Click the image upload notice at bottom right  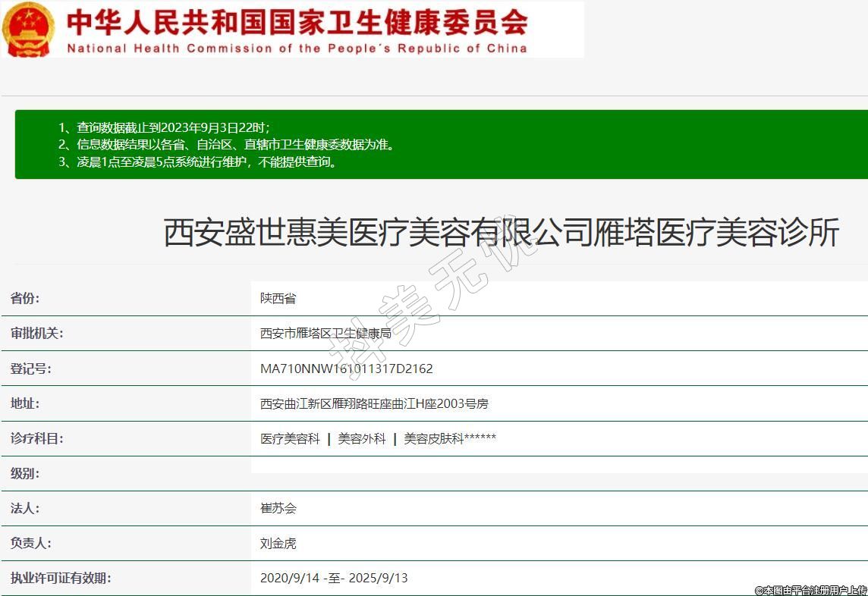[x=810, y=590]
